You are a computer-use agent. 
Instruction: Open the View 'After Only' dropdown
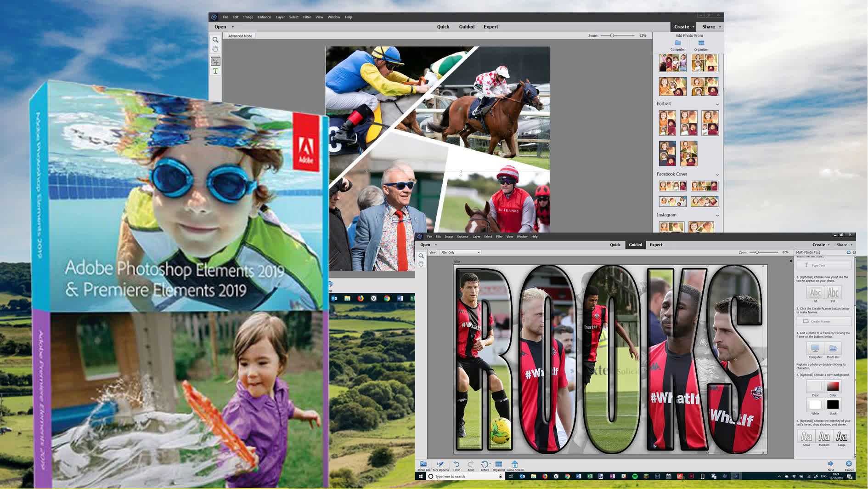tap(459, 252)
